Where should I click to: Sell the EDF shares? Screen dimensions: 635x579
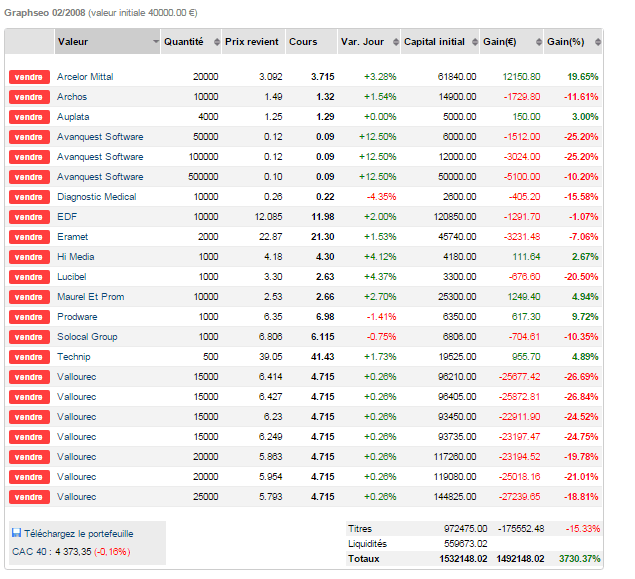[29, 217]
